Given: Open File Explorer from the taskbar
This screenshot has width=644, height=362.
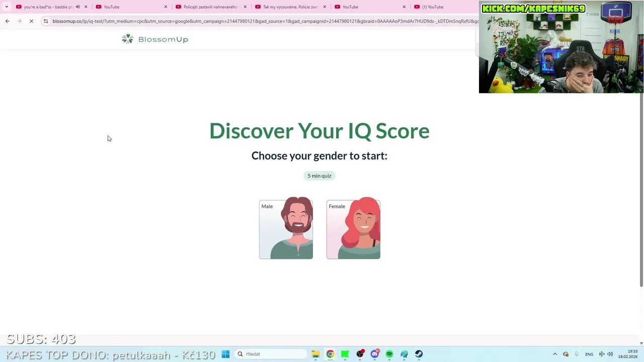Looking at the screenshot, I should [315, 354].
